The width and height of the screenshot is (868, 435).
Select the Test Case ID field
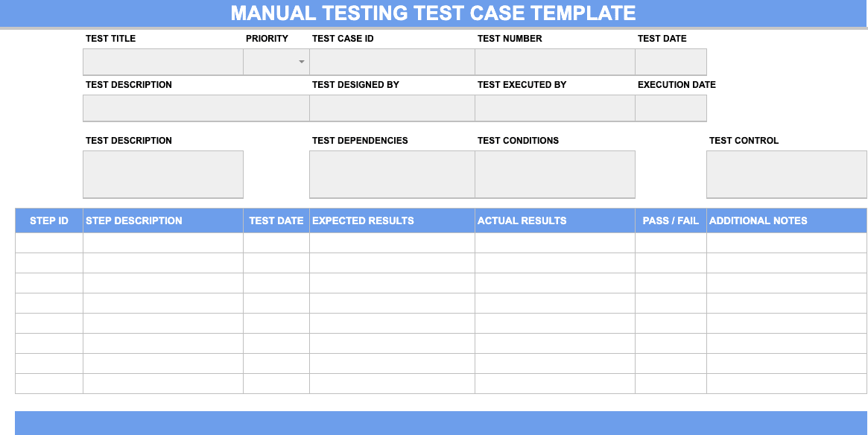pos(391,61)
